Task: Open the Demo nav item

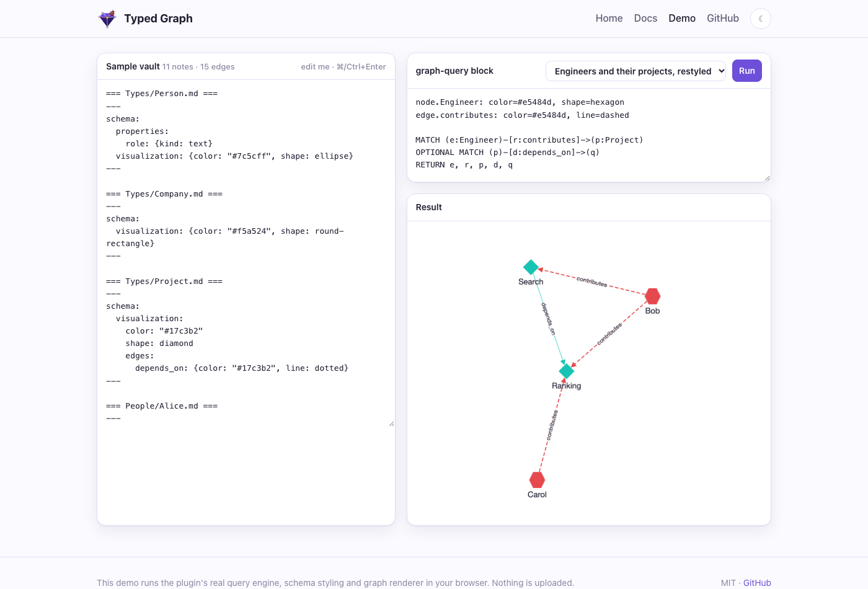Action: pyautogui.click(x=682, y=19)
